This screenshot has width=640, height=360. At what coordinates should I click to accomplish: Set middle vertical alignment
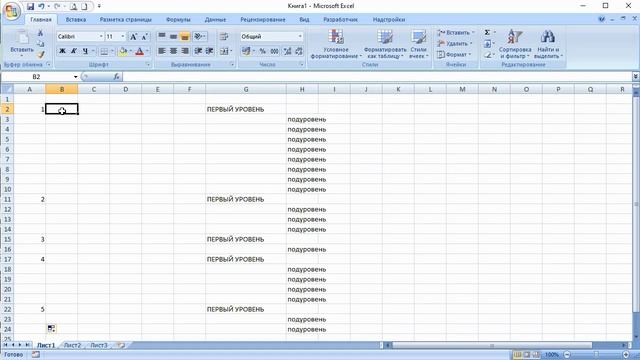tap(173, 36)
